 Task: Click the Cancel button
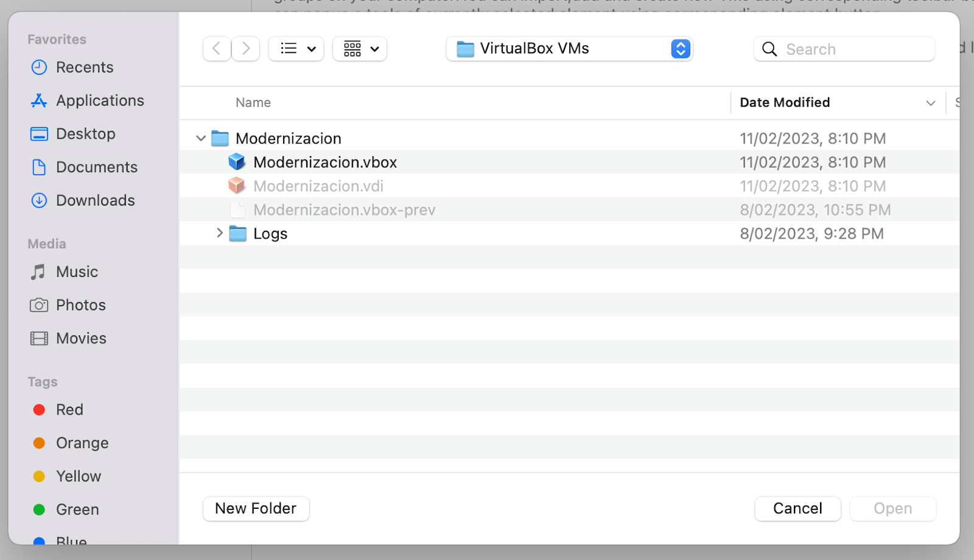coord(797,509)
